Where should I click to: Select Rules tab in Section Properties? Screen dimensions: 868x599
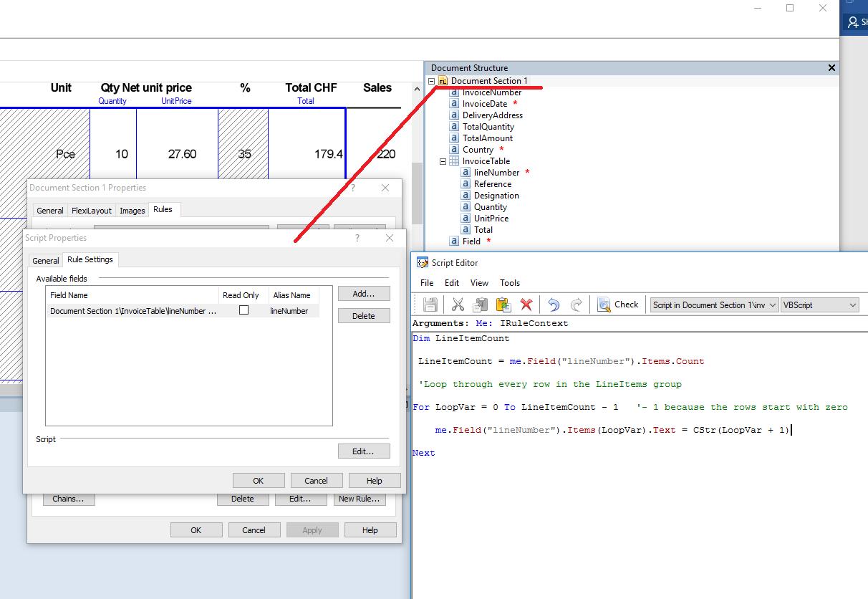click(163, 209)
